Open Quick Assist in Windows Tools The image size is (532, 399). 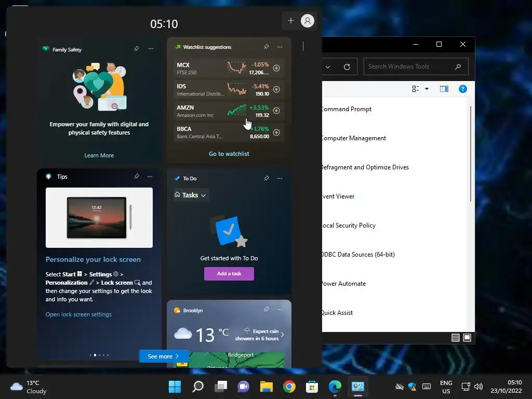[x=338, y=313]
